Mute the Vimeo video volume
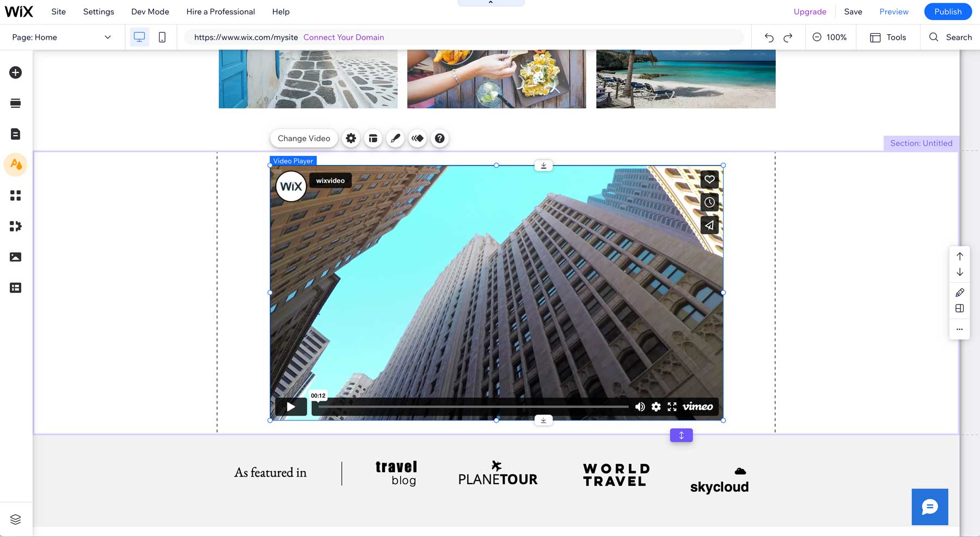The width and height of the screenshot is (980, 537). 640,407
